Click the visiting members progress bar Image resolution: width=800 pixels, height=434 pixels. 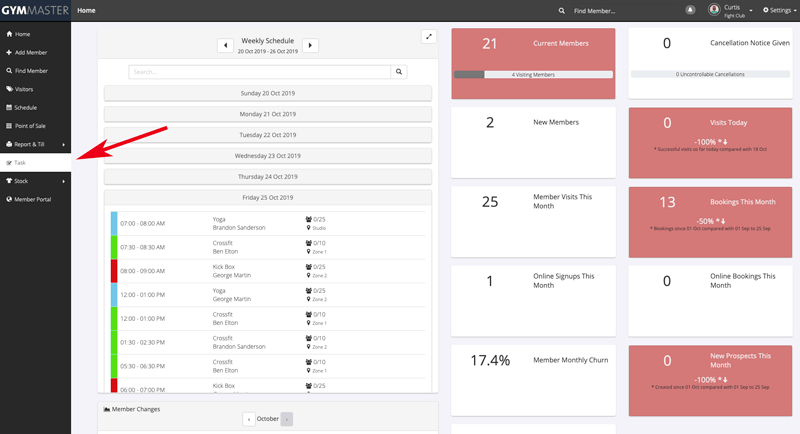533,74
